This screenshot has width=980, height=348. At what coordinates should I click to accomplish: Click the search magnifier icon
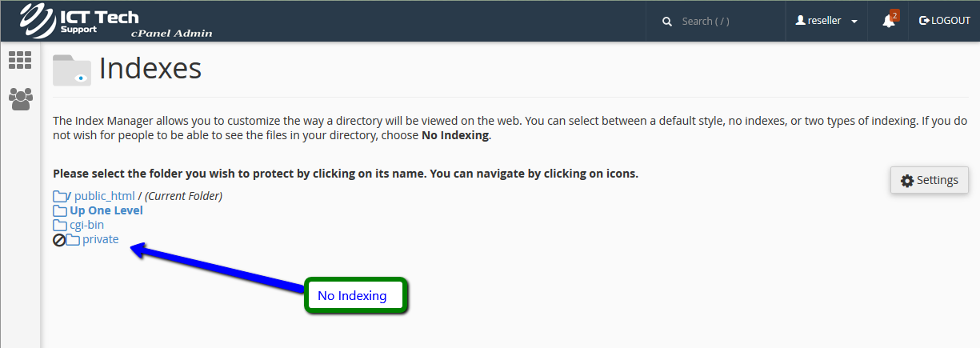click(x=667, y=22)
